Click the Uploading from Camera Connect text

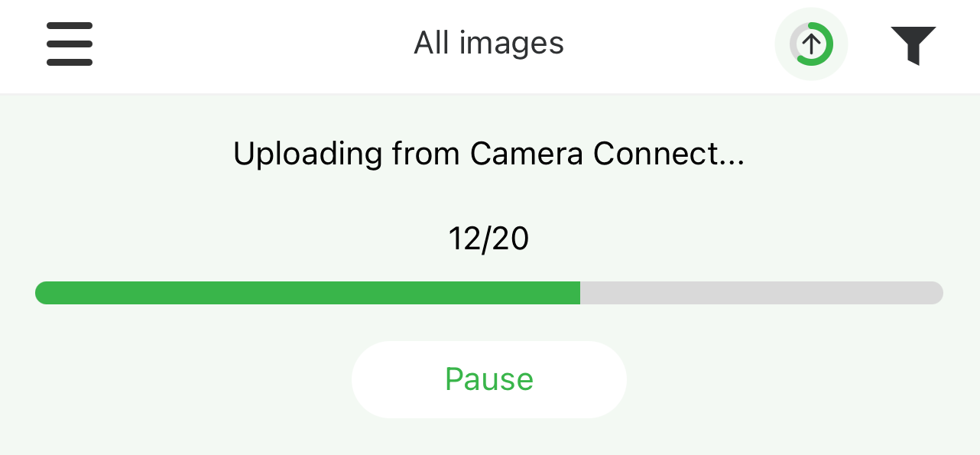(488, 154)
